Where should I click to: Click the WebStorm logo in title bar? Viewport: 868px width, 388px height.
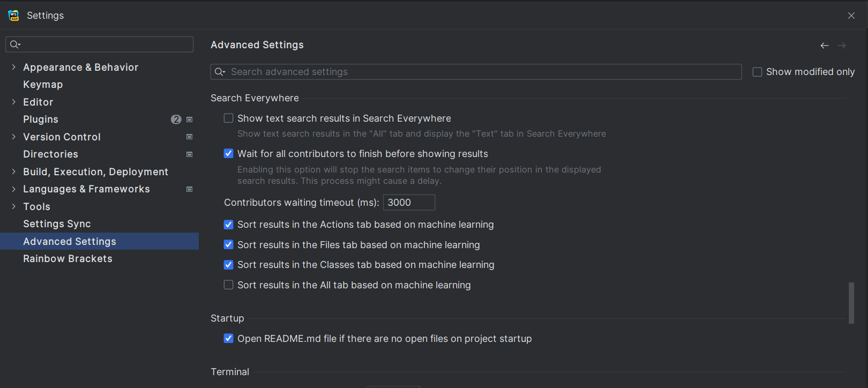pyautogui.click(x=14, y=16)
